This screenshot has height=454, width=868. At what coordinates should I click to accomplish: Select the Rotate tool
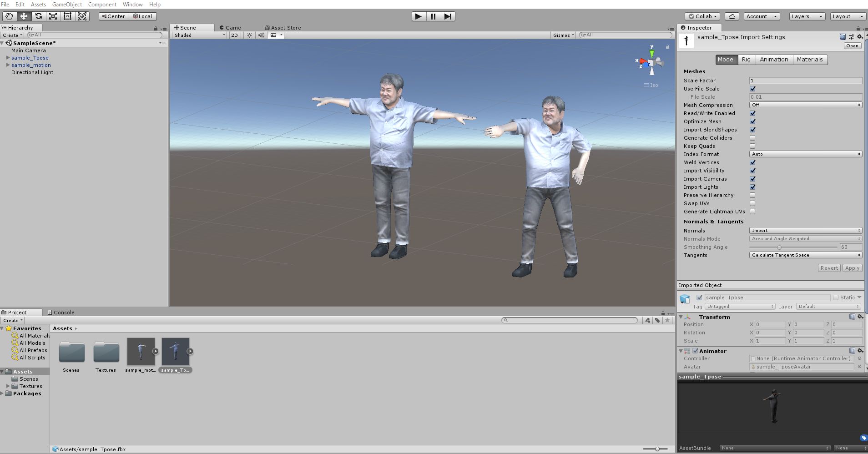38,16
